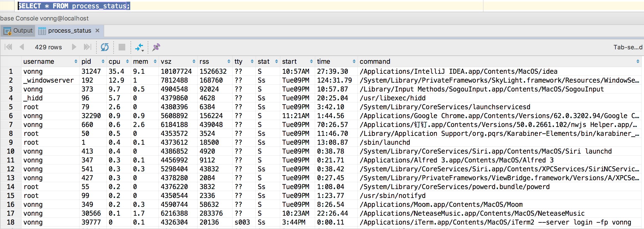Screen dimensions: 644x229
Task: Select the process_status result tab
Action: 69,31
